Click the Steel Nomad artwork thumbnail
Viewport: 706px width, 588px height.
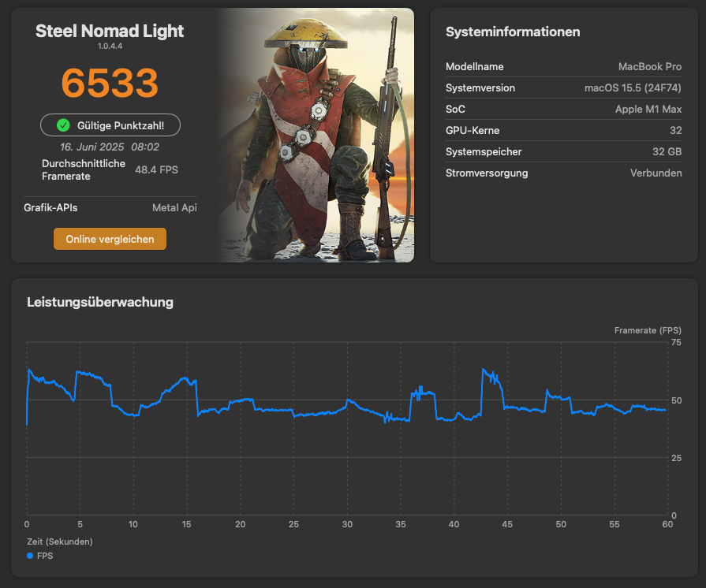(x=317, y=135)
